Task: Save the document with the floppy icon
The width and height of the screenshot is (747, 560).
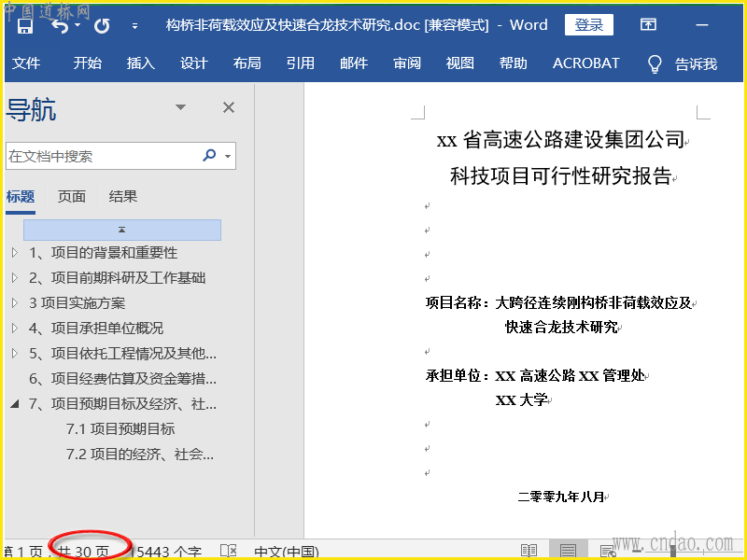Action: pyautogui.click(x=25, y=26)
